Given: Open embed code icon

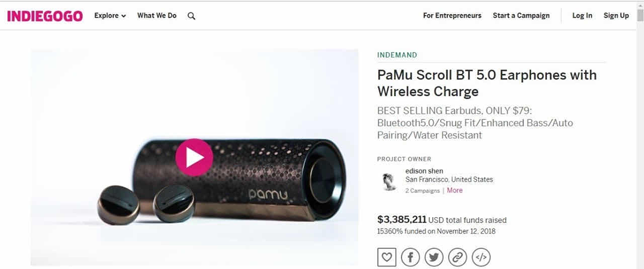Looking at the screenshot, I should point(481,257).
